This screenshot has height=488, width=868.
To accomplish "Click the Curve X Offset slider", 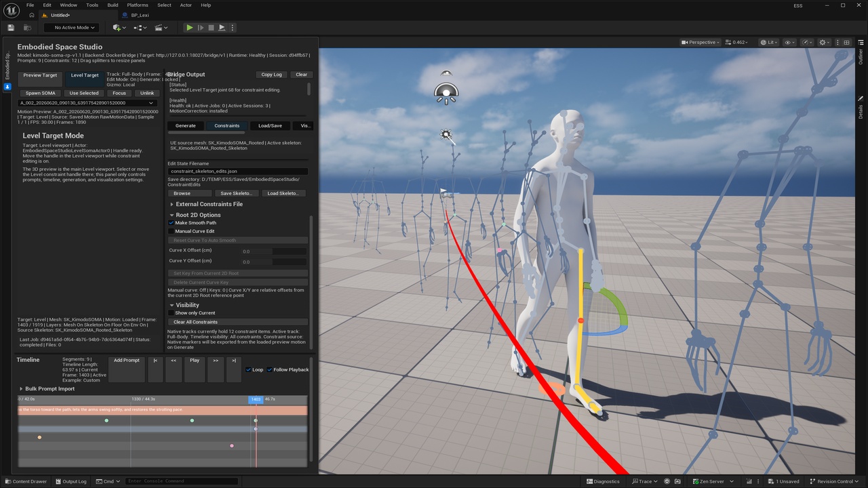I will [x=274, y=251].
